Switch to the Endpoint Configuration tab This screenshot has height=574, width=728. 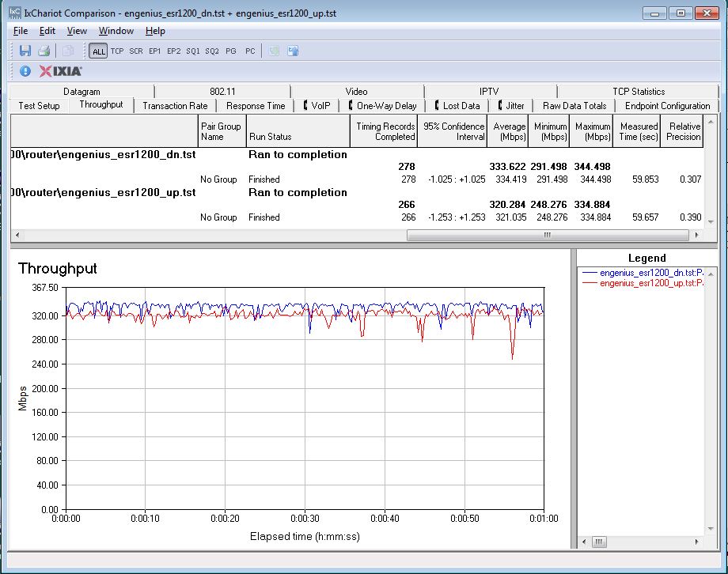667,106
